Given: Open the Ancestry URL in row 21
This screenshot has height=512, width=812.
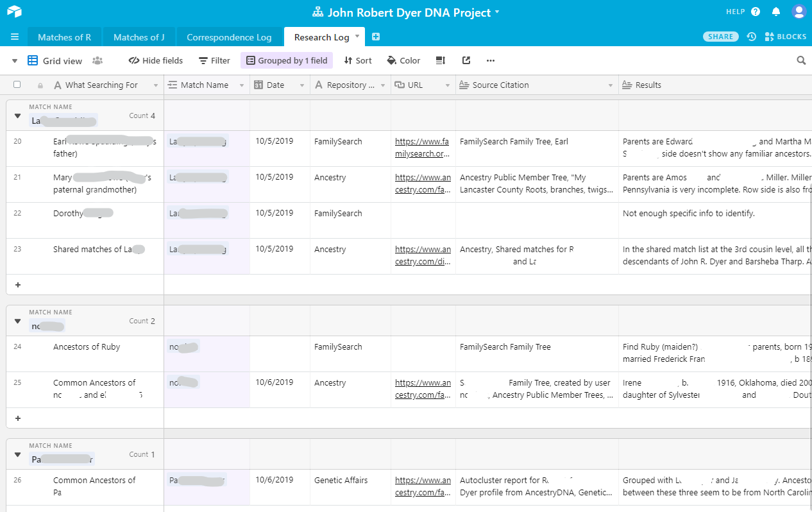Looking at the screenshot, I should coord(423,183).
